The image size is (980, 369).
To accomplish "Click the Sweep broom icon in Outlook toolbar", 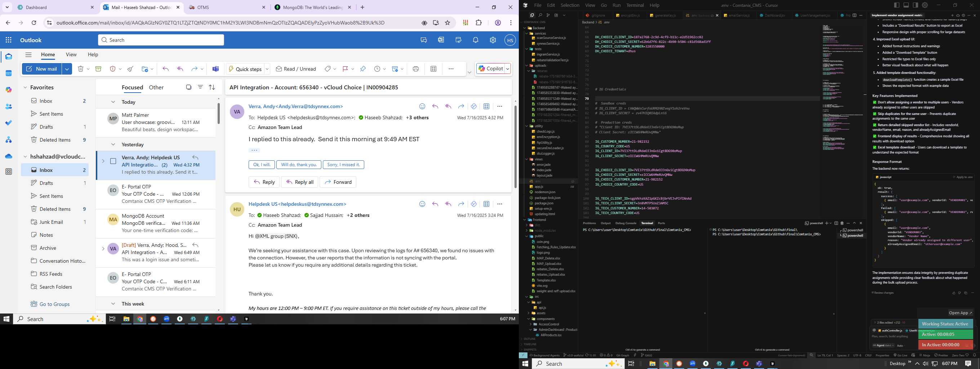I will (130, 69).
